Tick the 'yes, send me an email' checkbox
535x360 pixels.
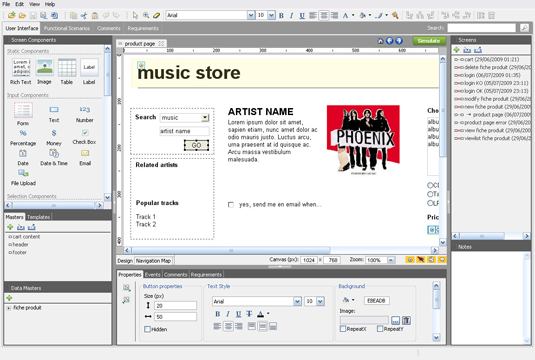[x=231, y=205]
